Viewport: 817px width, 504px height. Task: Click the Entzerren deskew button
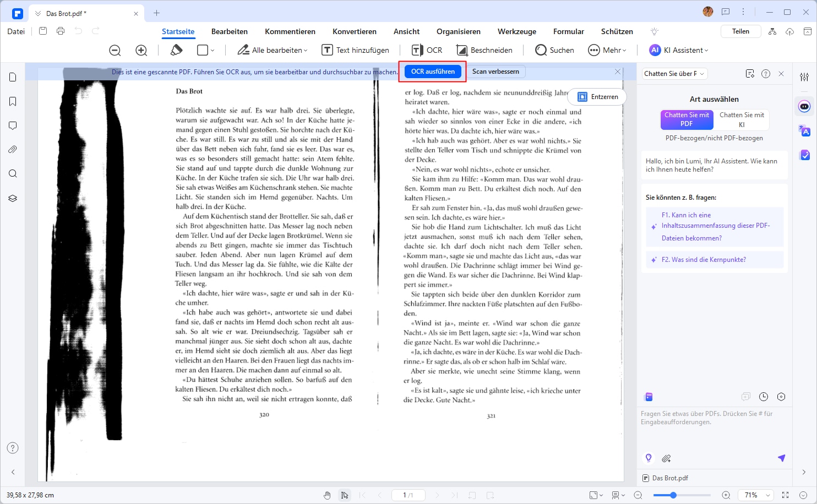click(x=598, y=97)
